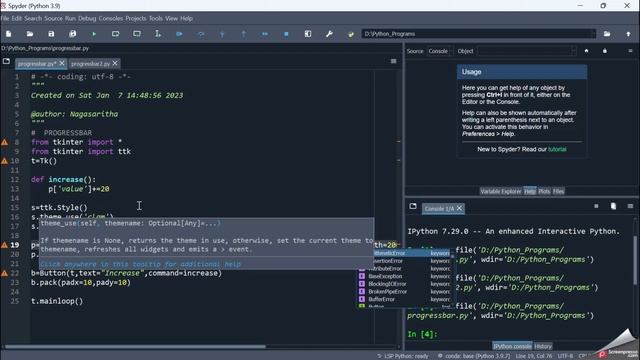
Task: Open the Edit menu
Action: 16,18
